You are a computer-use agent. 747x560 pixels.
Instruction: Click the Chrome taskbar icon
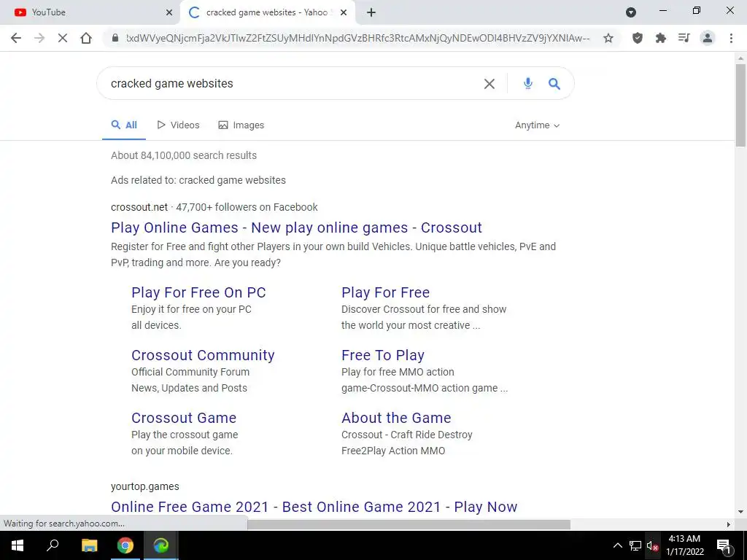coord(125,545)
